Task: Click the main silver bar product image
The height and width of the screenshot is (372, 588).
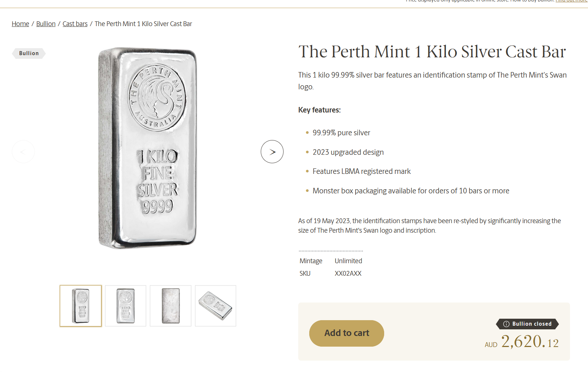Action: (148, 148)
